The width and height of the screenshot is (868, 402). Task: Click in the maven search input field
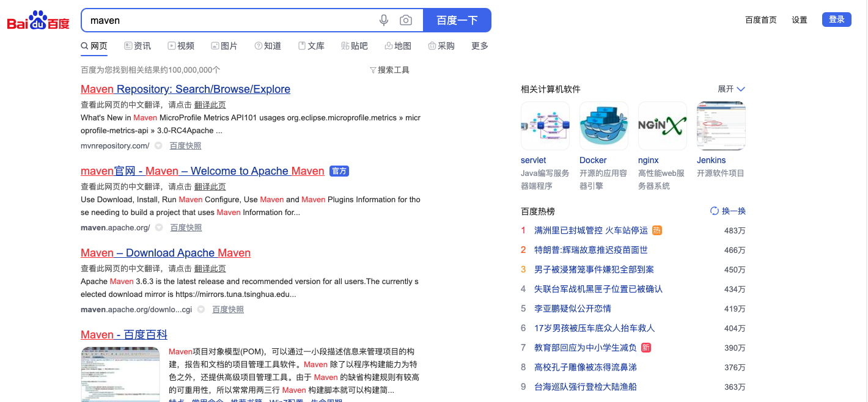pyautogui.click(x=229, y=20)
